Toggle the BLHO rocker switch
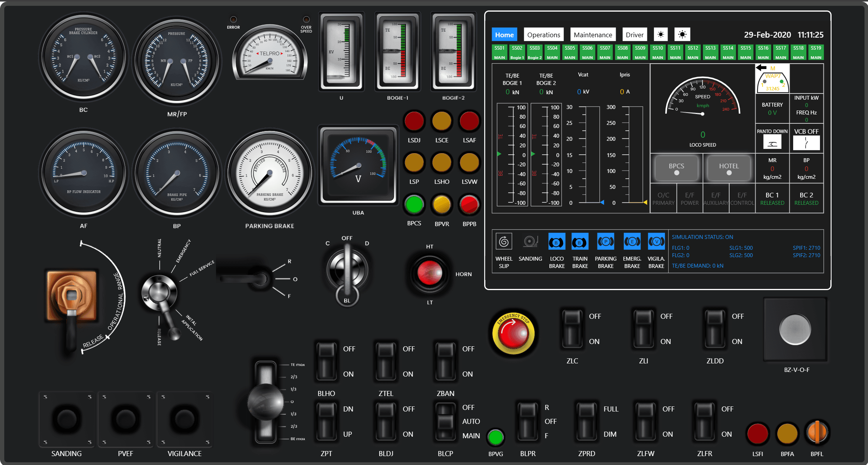This screenshot has width=868, height=465. click(x=326, y=361)
